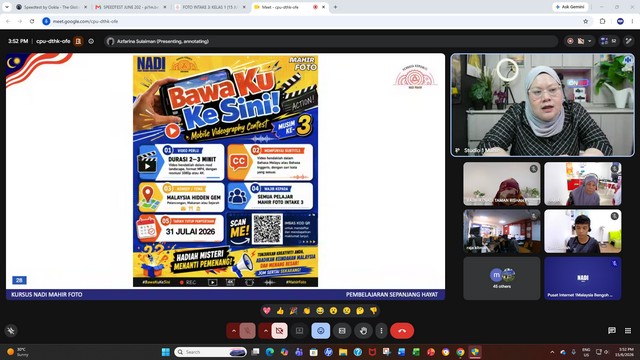640x360 pixels.
Task: Raise your hand in the meeting
Action: pos(363,331)
